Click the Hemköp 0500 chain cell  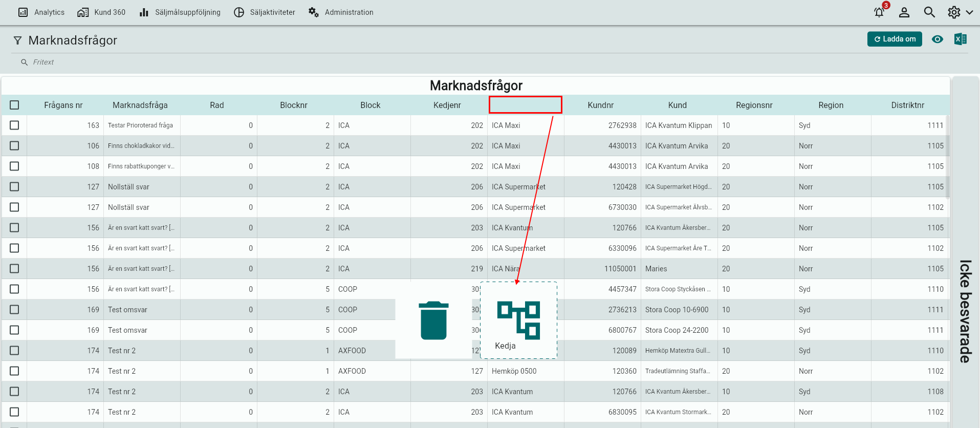point(526,371)
